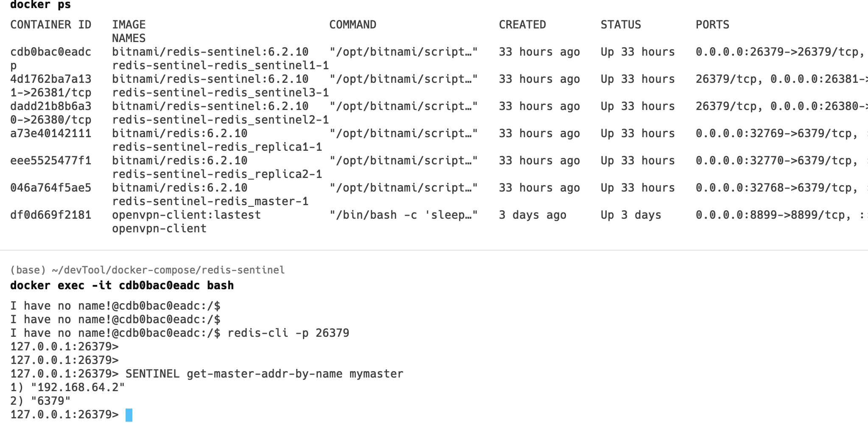The image size is (868, 423).
Task: Click container ID 046a764f5ae5
Action: [x=50, y=188]
